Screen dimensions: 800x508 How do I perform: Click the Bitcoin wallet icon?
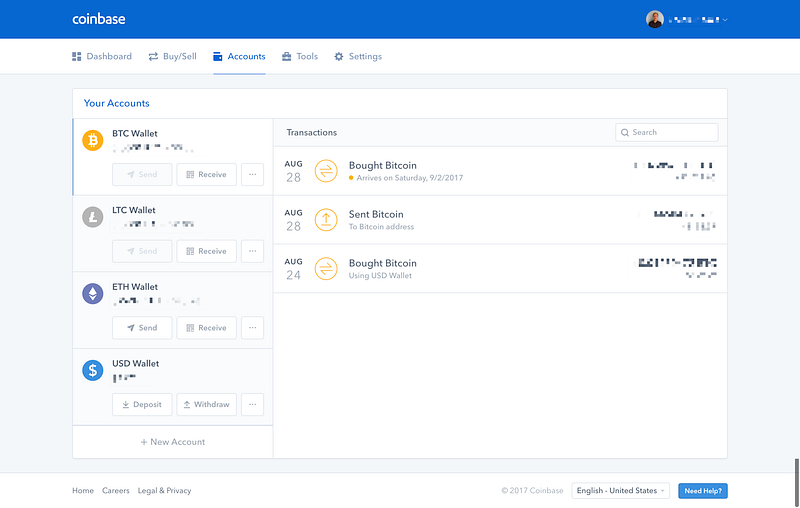coord(92,140)
